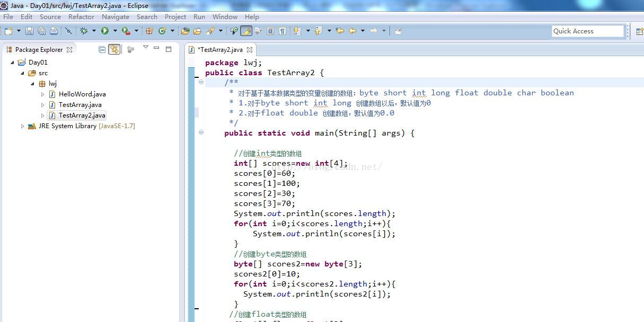Image resolution: width=644 pixels, height=322 pixels.
Task: Expand the JRE System Library node
Action: pos(23,126)
